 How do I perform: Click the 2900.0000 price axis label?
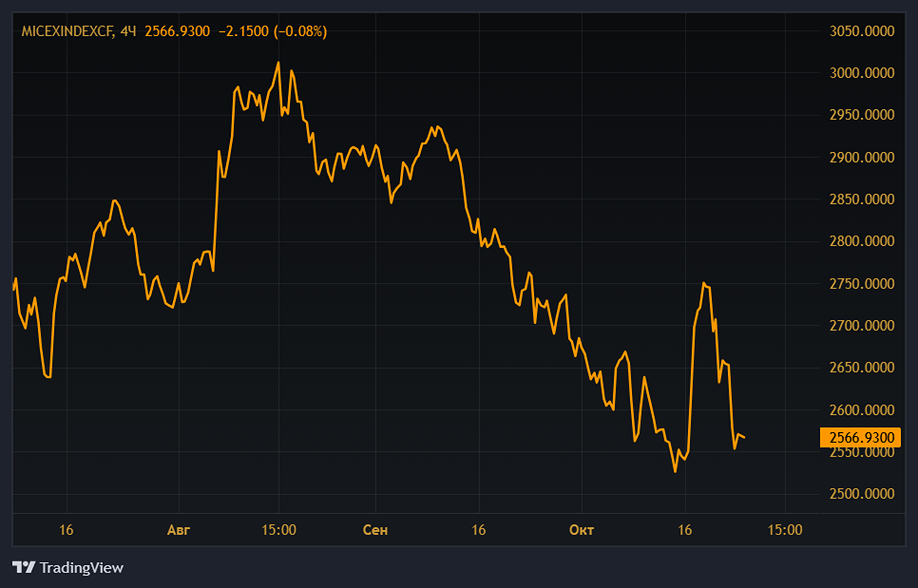pos(862,158)
